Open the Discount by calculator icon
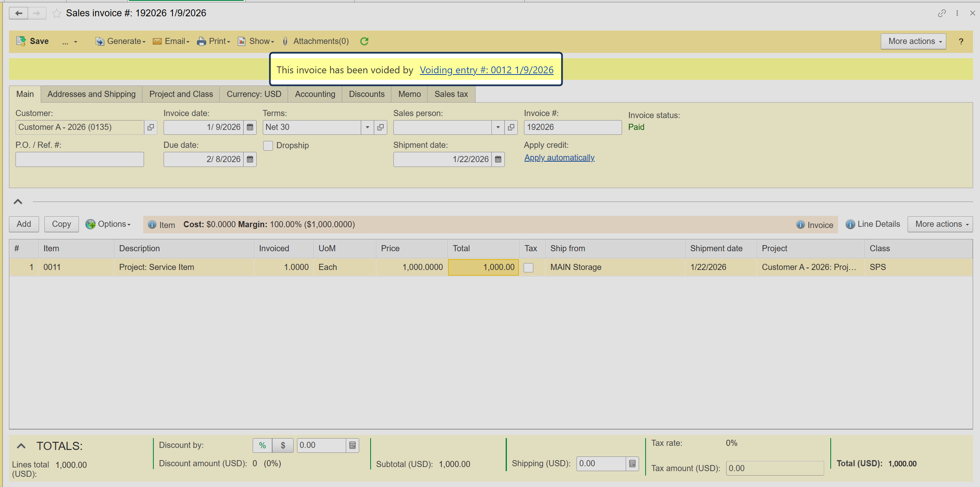 (x=352, y=445)
